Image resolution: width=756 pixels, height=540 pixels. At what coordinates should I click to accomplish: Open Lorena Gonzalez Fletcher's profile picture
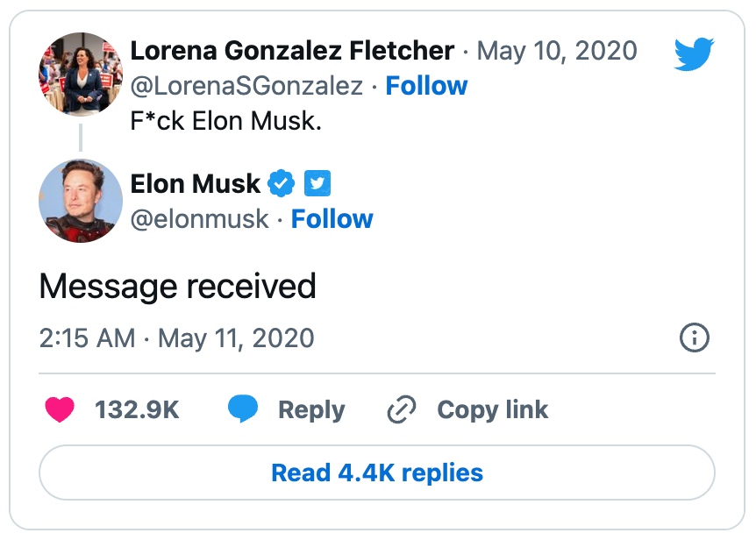click(81, 75)
